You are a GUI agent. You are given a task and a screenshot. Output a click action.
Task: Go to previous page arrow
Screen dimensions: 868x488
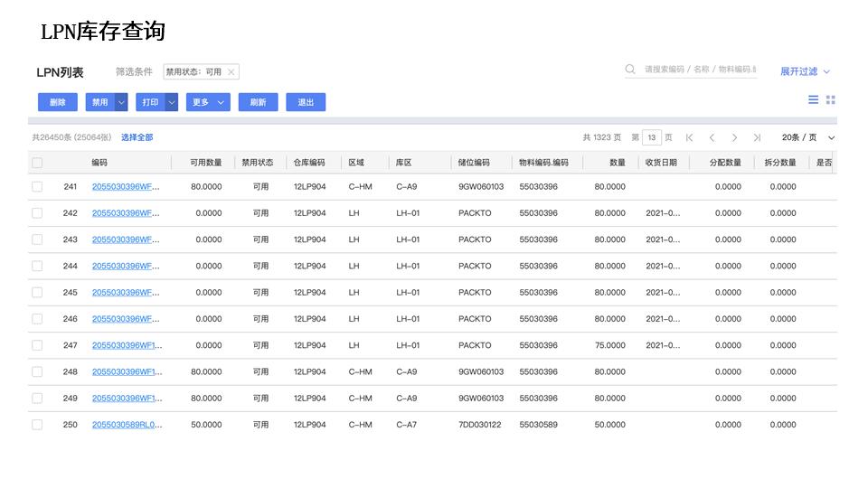tap(712, 137)
